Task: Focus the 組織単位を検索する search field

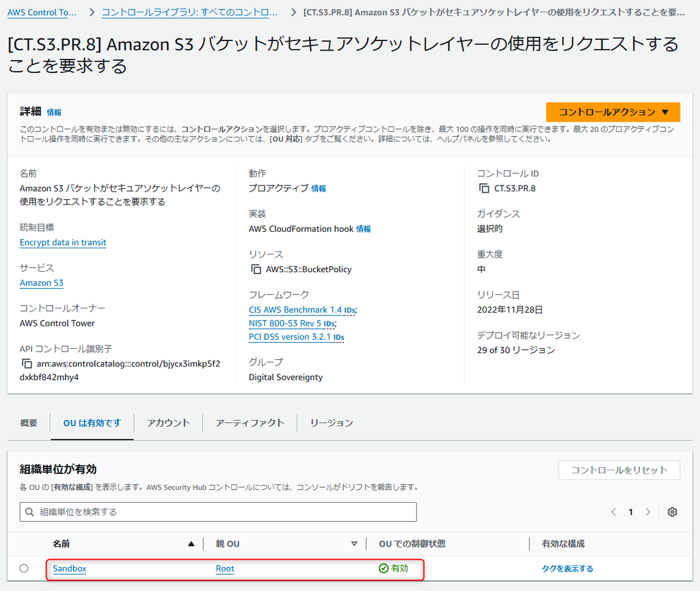Action: (218, 512)
